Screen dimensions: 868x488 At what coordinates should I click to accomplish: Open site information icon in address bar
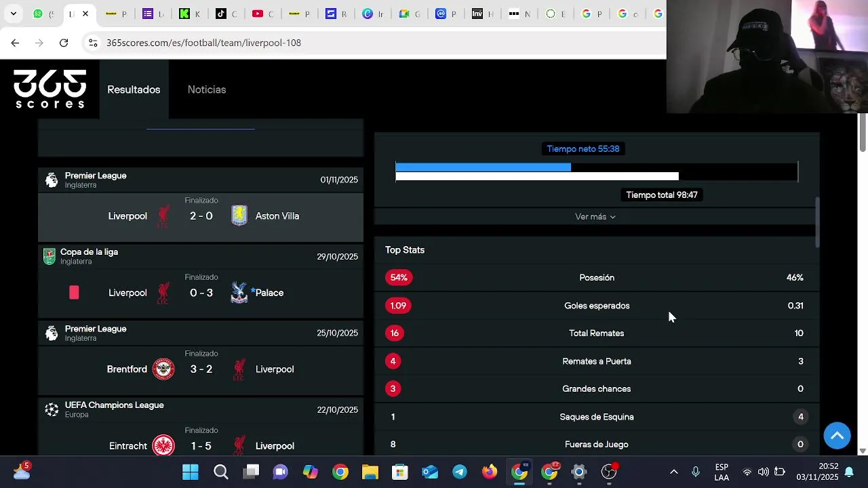(x=94, y=43)
